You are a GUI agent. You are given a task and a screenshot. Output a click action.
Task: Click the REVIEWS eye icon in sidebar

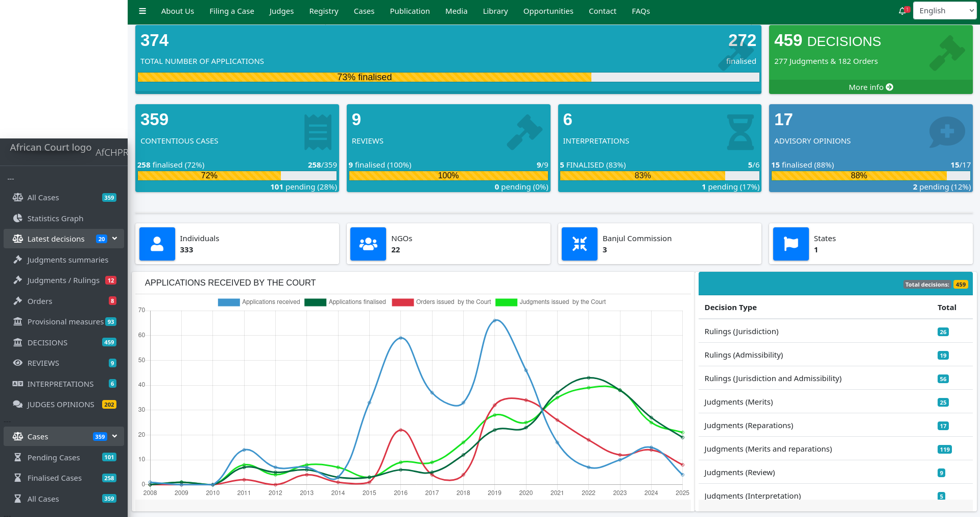tap(18, 363)
